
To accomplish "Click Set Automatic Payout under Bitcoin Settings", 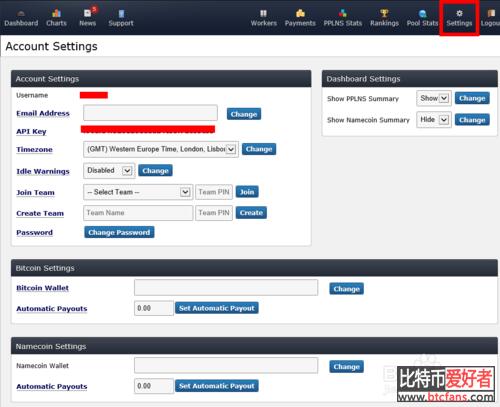I will point(217,308).
